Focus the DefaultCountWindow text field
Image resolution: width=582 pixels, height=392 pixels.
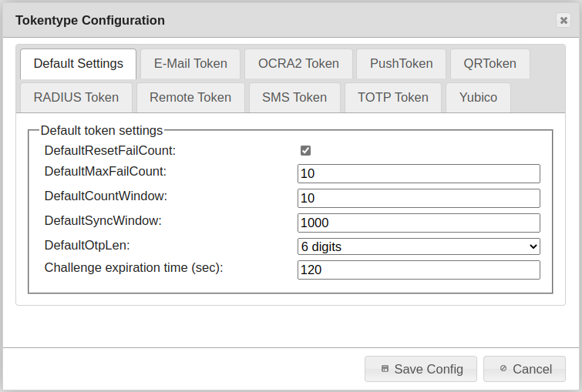419,198
